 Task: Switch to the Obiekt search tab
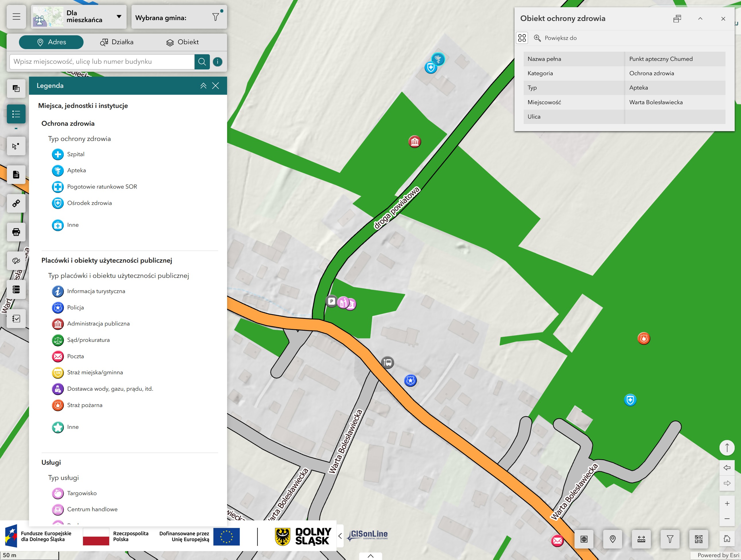point(182,42)
